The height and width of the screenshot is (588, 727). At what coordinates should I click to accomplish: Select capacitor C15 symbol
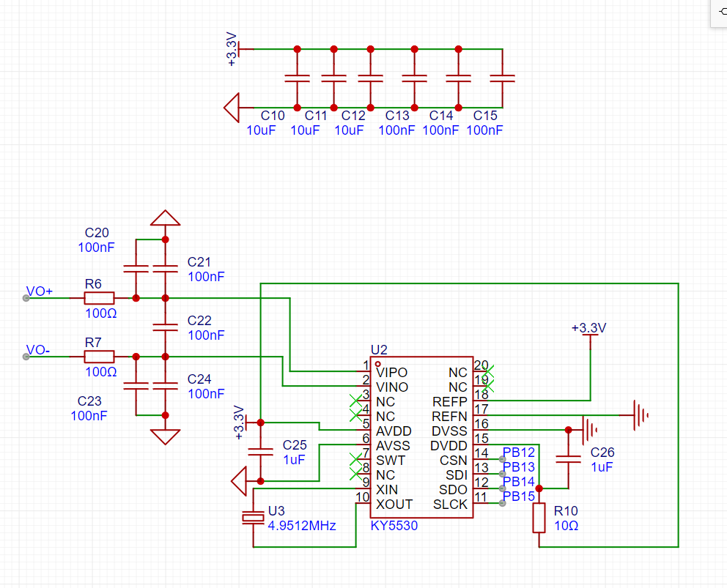tap(502, 78)
